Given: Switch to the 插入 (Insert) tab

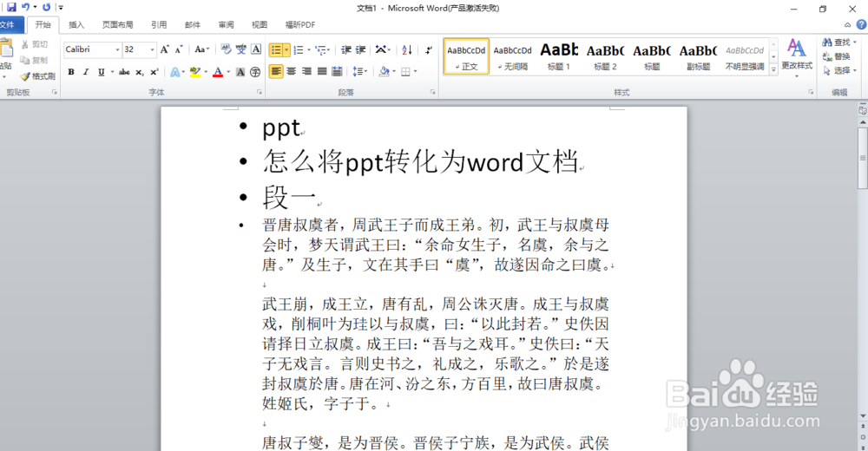Looking at the screenshot, I should (76, 25).
